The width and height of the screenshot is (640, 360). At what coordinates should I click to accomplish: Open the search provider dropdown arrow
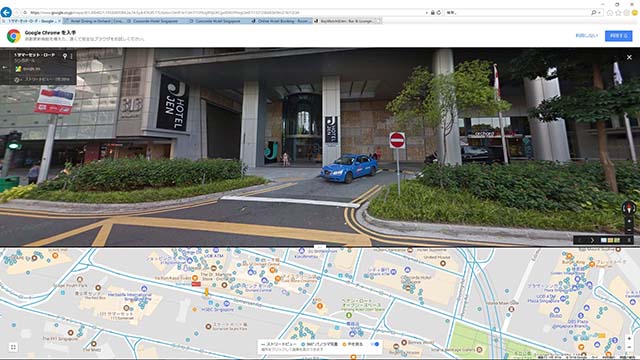[x=599, y=13]
